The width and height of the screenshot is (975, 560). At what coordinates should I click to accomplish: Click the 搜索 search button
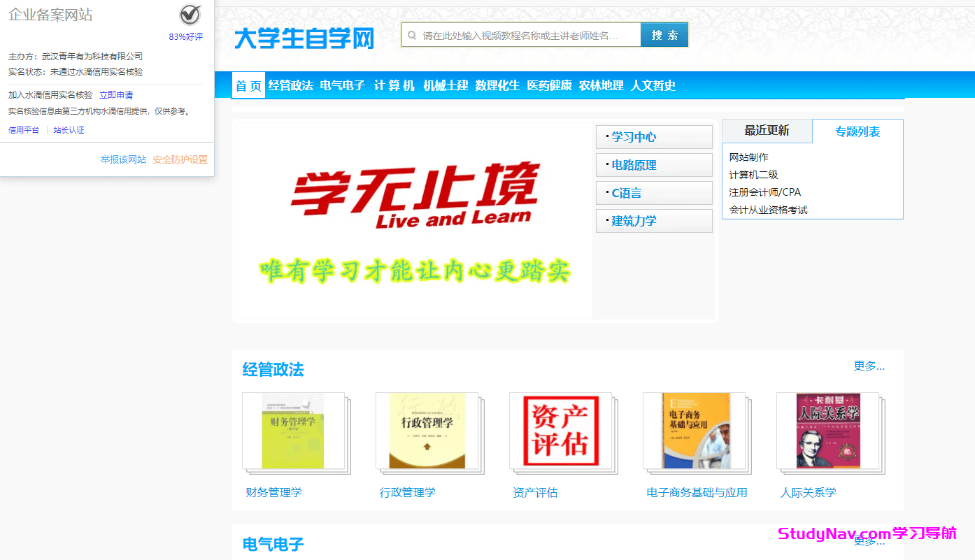point(663,34)
